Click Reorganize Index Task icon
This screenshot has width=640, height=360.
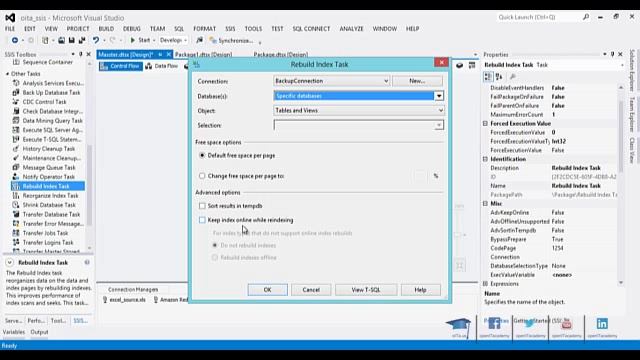click(16, 196)
